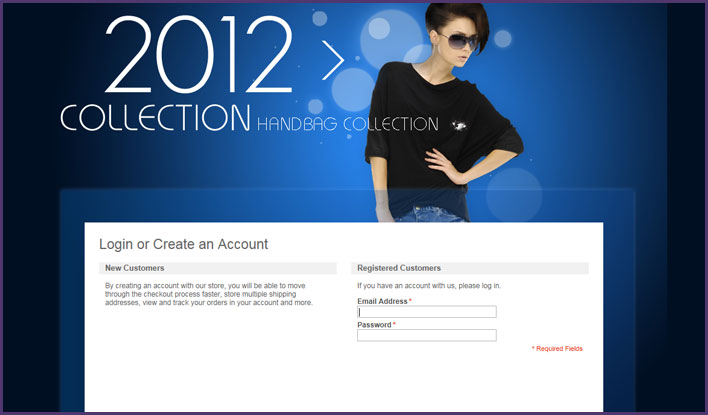Click the New Customers section header
Image resolution: width=708 pixels, height=415 pixels.
point(135,268)
